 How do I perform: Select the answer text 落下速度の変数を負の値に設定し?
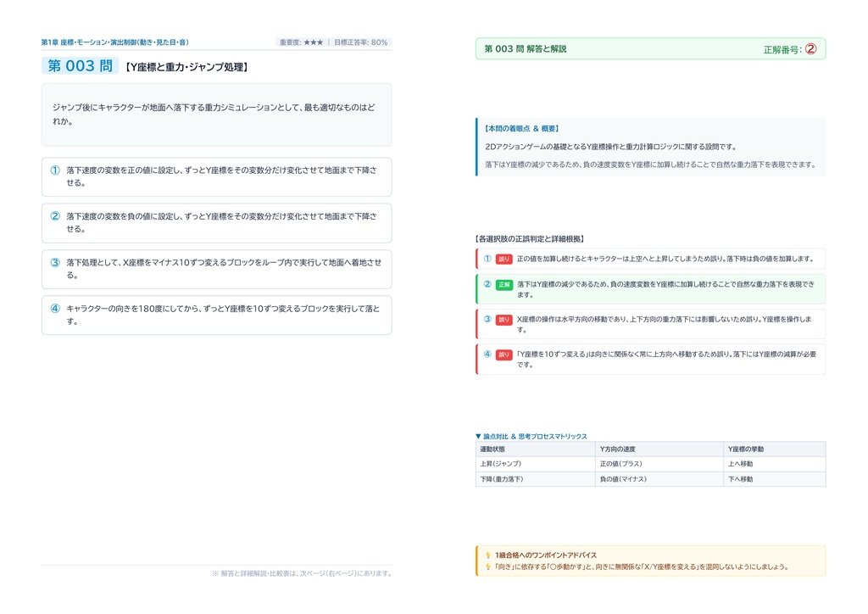(x=222, y=222)
